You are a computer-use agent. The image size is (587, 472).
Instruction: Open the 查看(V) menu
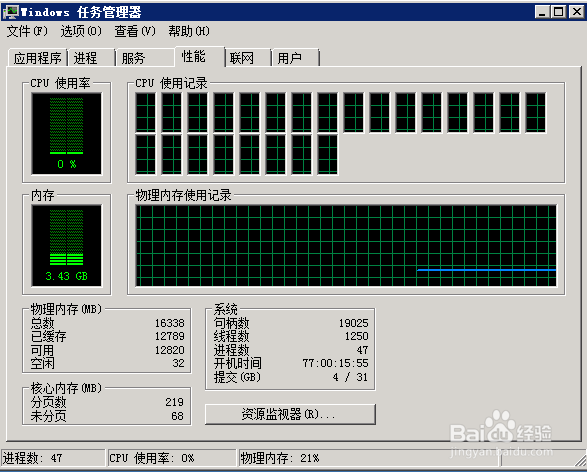click(135, 31)
